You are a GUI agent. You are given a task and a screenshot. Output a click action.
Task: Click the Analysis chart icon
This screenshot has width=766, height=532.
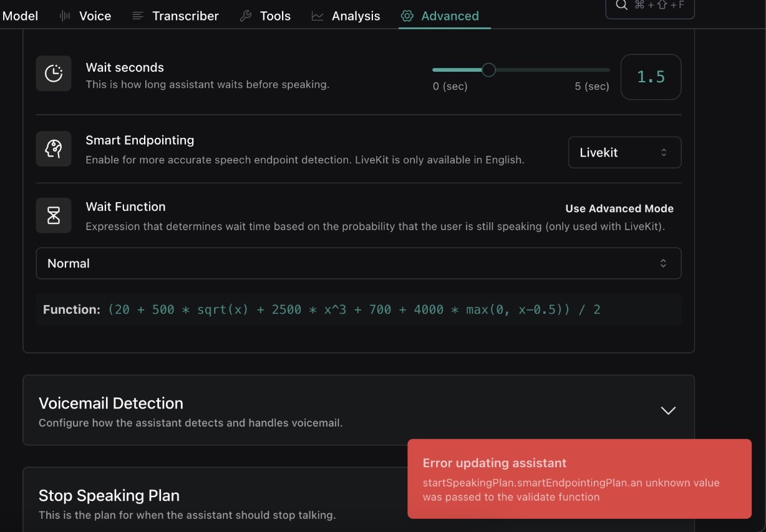coord(318,16)
